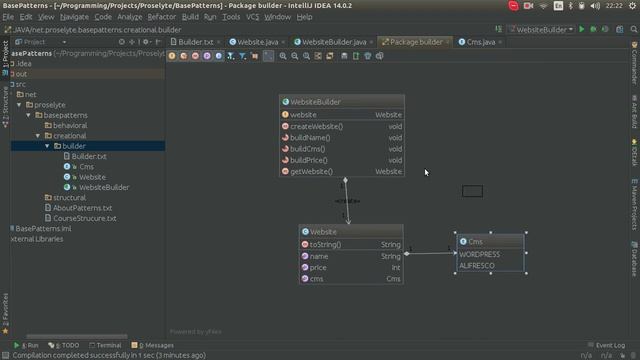Toggle Inner Classes display in diagram toolbar
Image resolution: width=640 pixels, height=360 pixels.
[x=219, y=56]
